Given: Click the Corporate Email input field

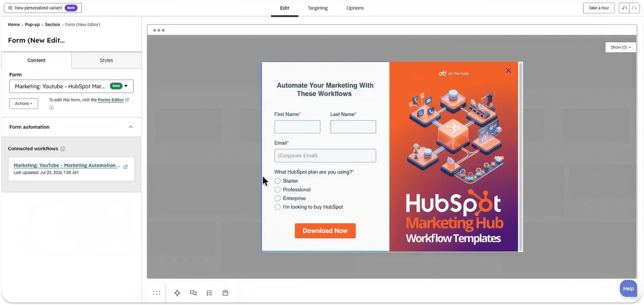Looking at the screenshot, I should click(x=325, y=156).
